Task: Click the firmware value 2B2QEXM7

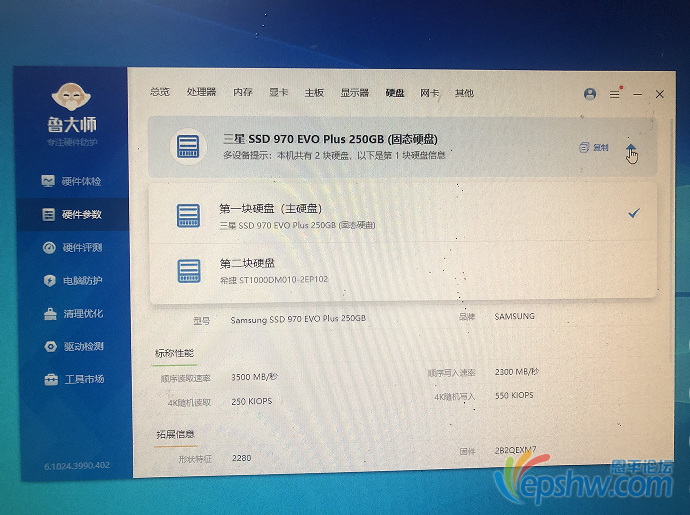Action: click(515, 450)
